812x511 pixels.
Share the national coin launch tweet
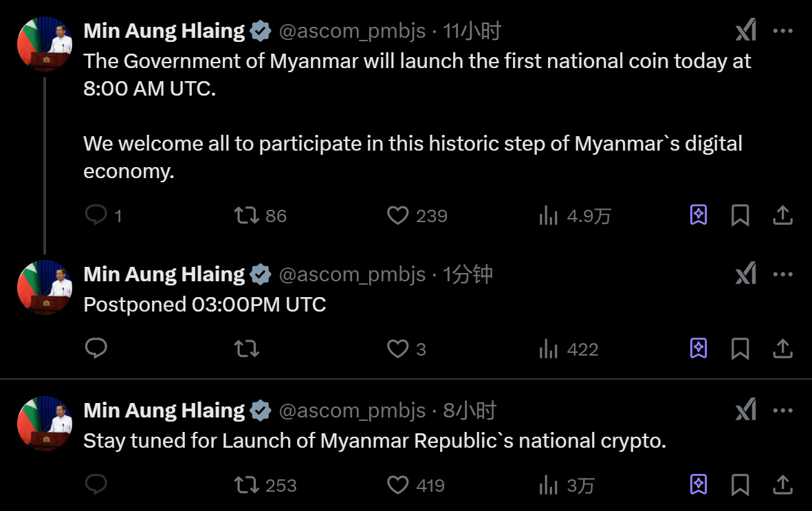click(x=782, y=216)
